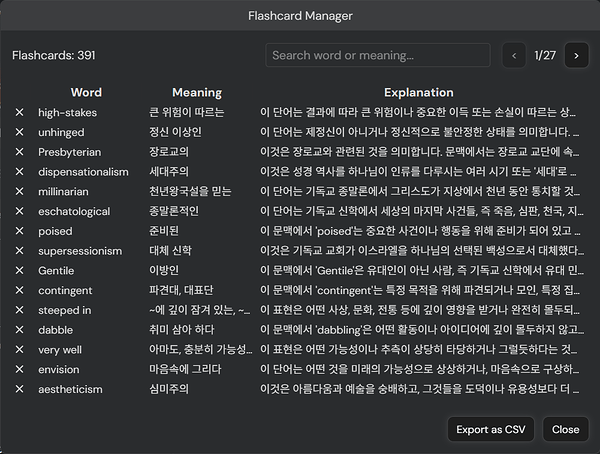Click the 'Explanation' column header
600x454 pixels.
coord(418,92)
